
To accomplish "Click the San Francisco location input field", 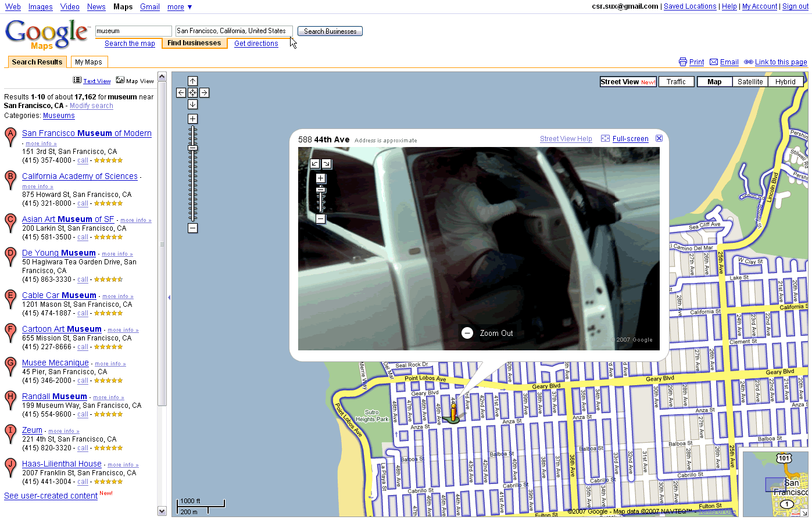I will pyautogui.click(x=234, y=31).
